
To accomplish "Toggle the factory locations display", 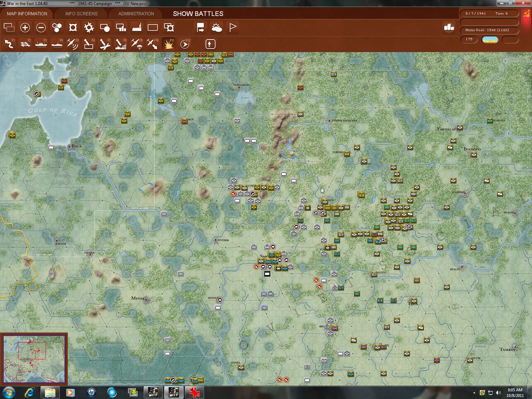I will (x=137, y=28).
